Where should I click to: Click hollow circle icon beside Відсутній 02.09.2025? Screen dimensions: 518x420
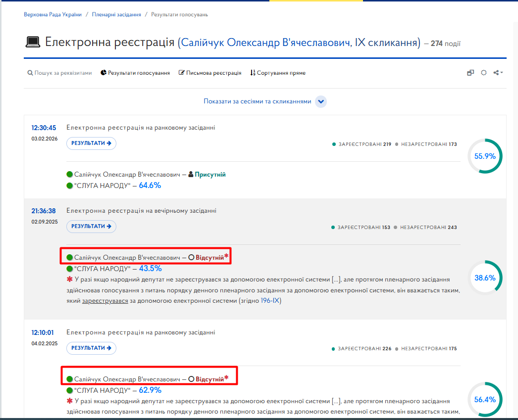click(191, 257)
